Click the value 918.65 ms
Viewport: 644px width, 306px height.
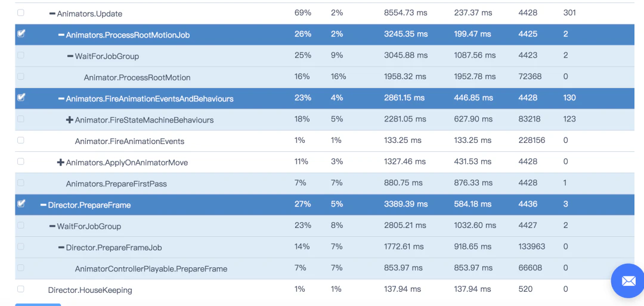pos(473,247)
